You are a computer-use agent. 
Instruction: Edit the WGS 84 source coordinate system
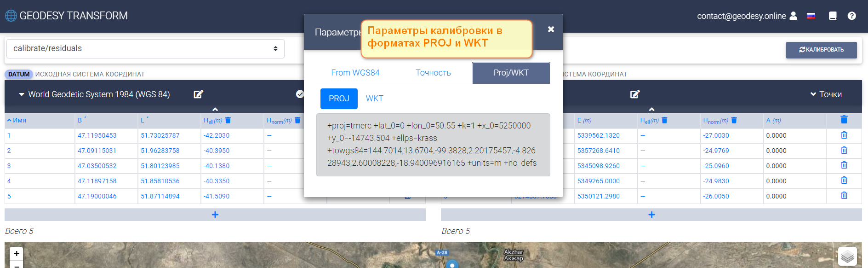click(x=198, y=94)
